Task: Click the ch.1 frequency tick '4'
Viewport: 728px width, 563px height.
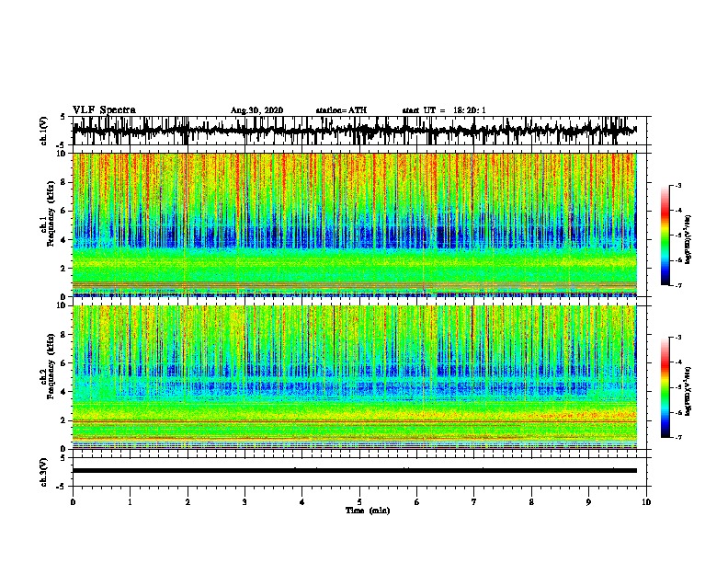Action: pos(65,240)
